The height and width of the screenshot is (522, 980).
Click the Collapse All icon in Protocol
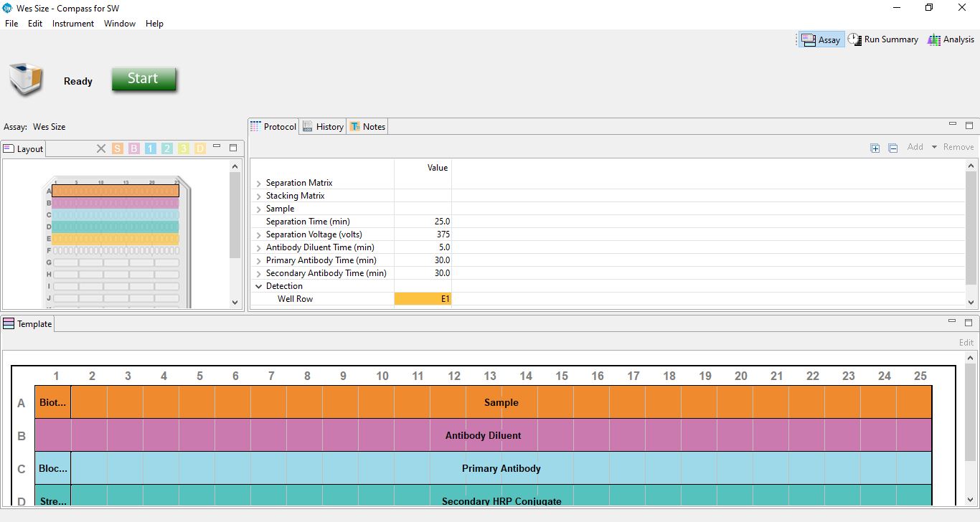(892, 148)
